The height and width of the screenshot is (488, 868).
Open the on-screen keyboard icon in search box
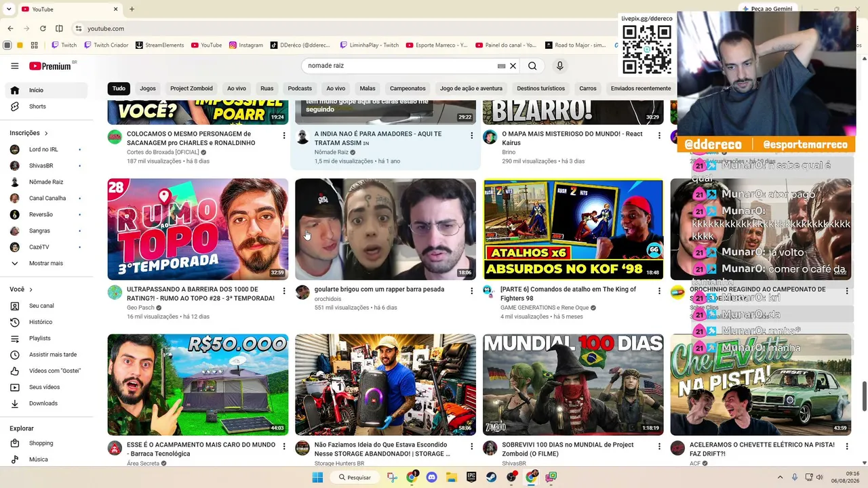(502, 66)
